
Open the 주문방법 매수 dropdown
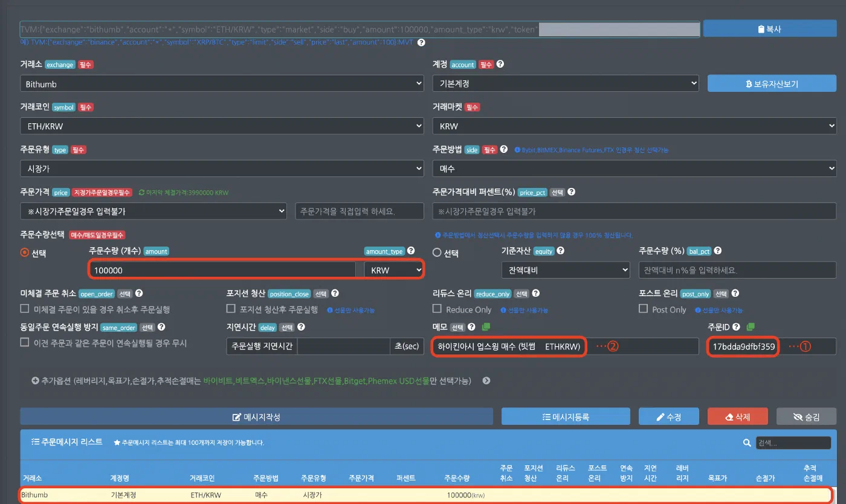(634, 168)
